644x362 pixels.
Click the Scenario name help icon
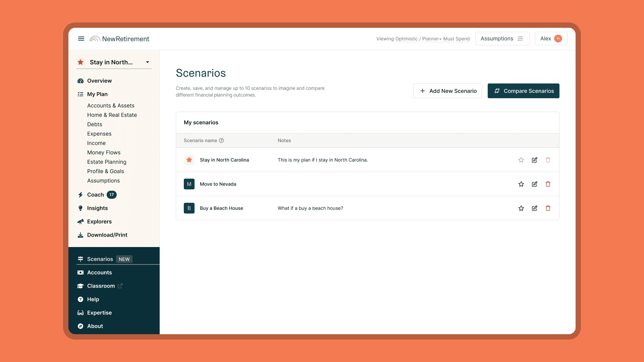click(x=221, y=140)
